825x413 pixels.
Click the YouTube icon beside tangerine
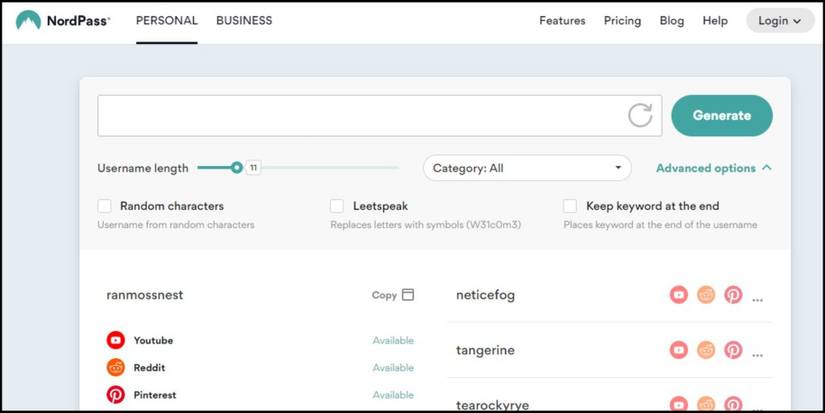tap(679, 350)
